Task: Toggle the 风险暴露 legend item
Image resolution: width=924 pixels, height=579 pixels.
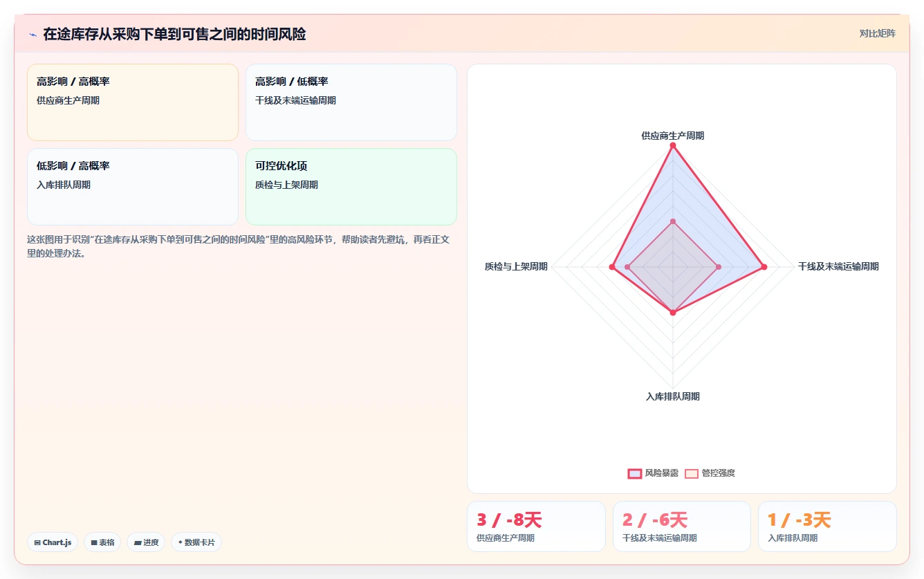Action: tap(653, 473)
